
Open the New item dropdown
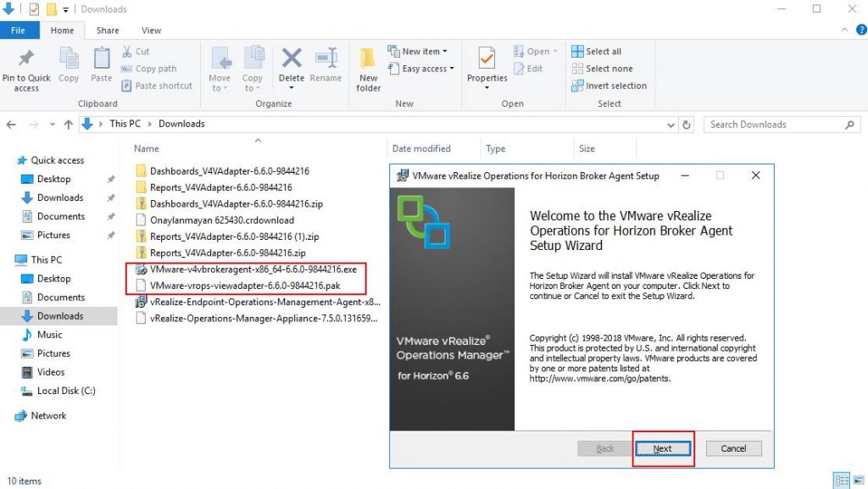coord(418,52)
